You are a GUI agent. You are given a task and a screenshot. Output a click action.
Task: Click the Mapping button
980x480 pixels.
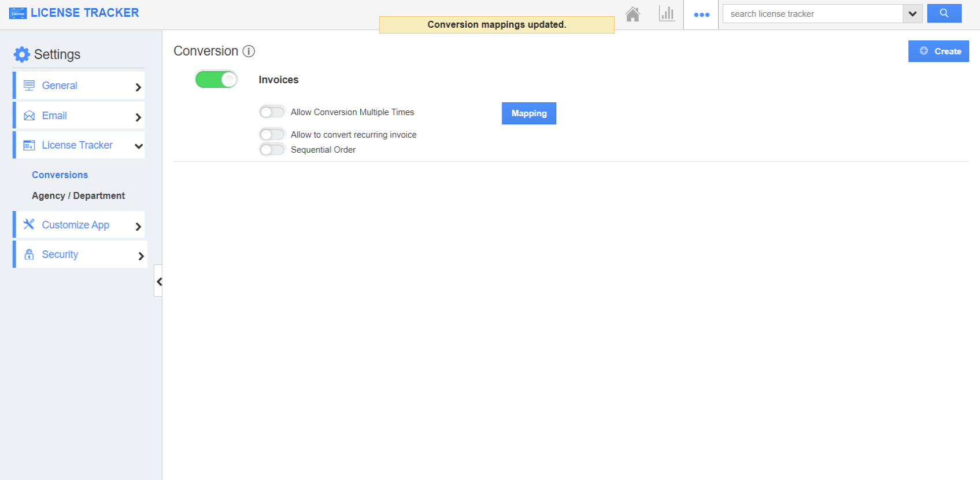528,113
